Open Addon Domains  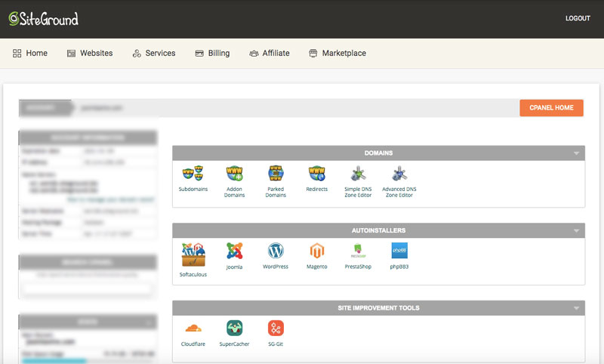click(x=234, y=181)
